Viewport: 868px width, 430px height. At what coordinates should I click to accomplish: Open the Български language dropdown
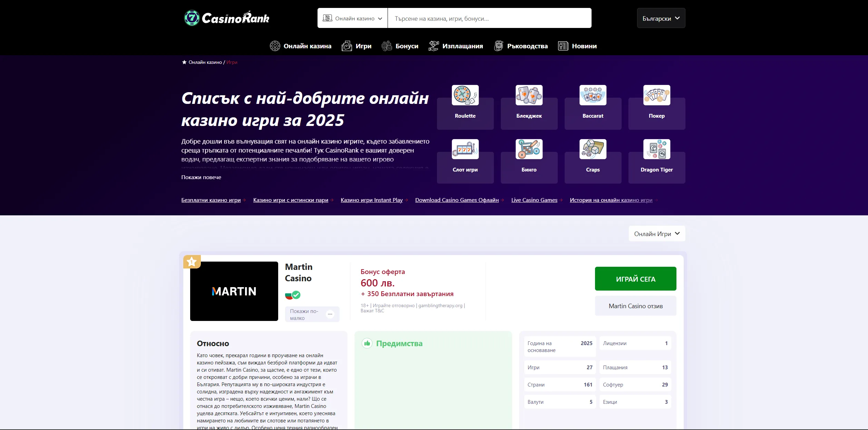click(661, 18)
